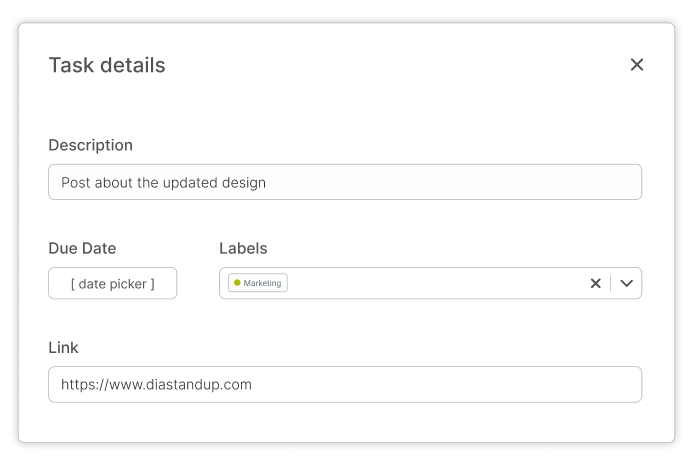Click the "[ date picker ]" placeholder text
The image size is (693, 466).
click(112, 284)
